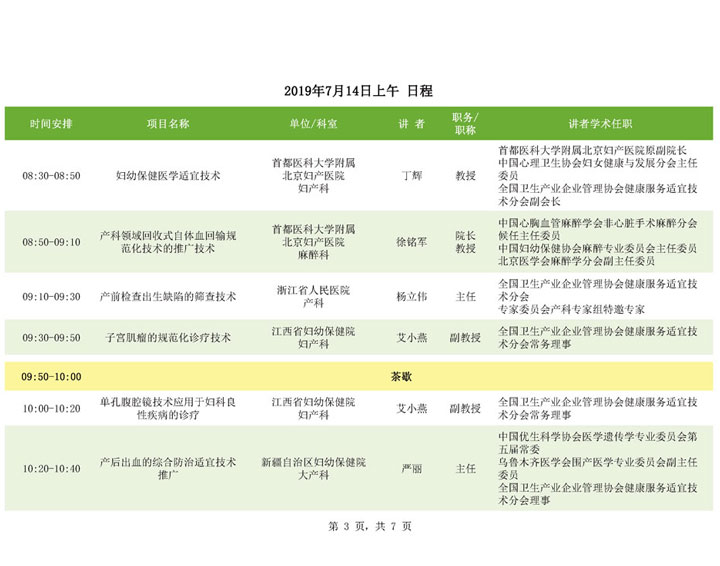The image size is (720, 566).
Task: Select the '讲者' column header
Action: click(x=411, y=123)
